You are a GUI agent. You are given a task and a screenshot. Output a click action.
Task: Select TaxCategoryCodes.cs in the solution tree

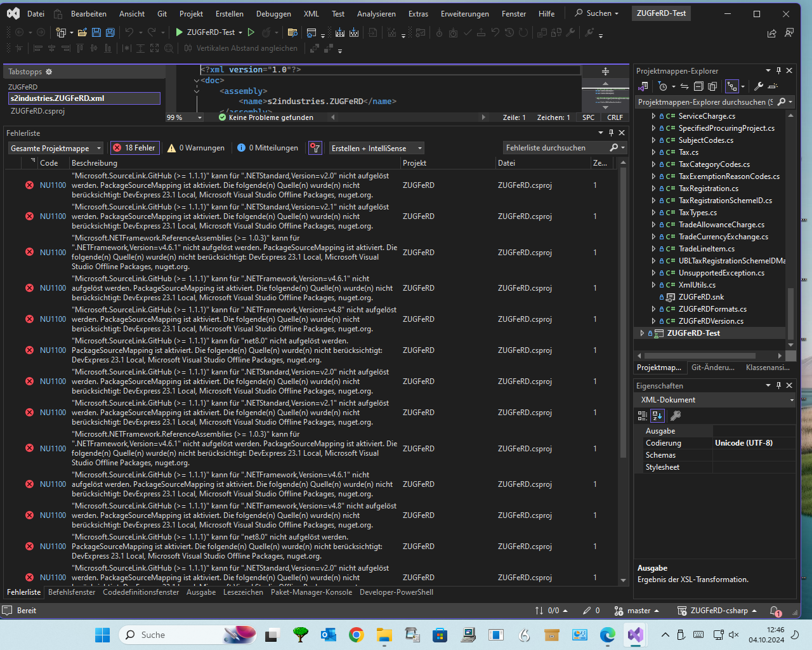coord(714,164)
